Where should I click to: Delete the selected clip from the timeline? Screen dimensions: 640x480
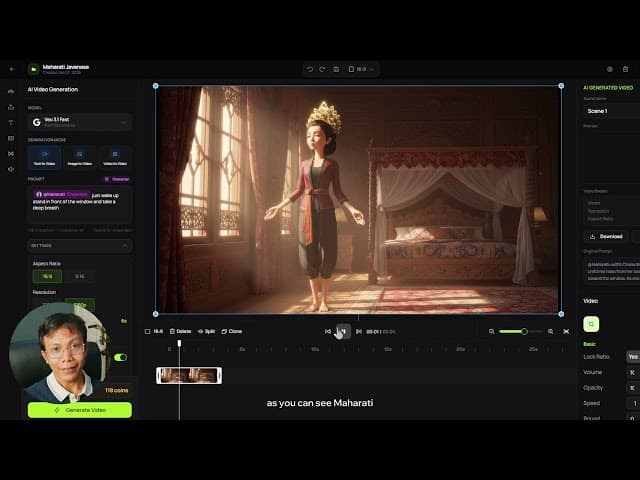click(x=180, y=331)
